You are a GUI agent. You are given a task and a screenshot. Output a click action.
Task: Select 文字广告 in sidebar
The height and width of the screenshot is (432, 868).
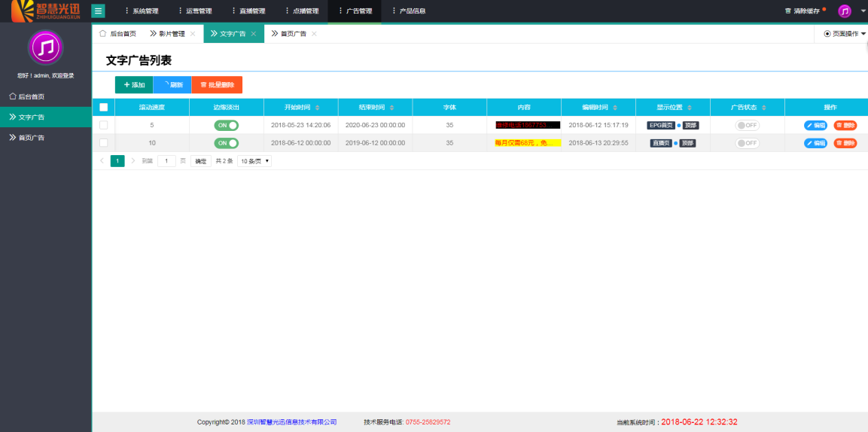coord(45,117)
